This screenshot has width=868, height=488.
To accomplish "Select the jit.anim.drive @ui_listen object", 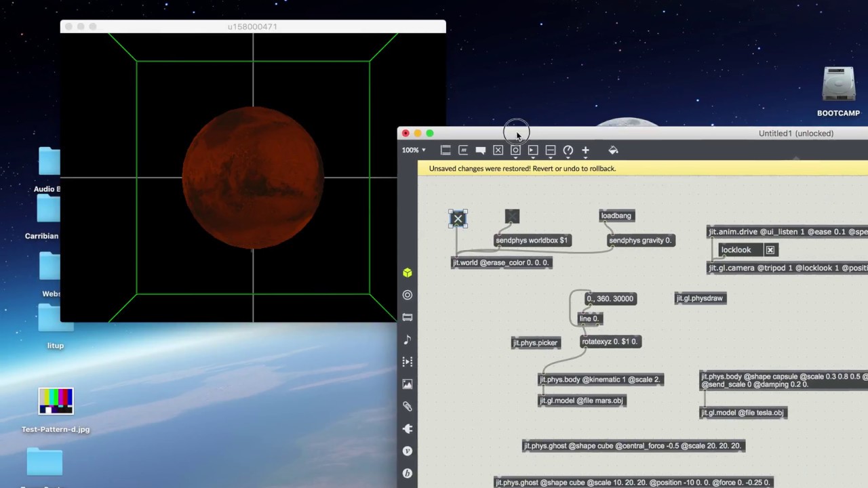I will 787,232.
